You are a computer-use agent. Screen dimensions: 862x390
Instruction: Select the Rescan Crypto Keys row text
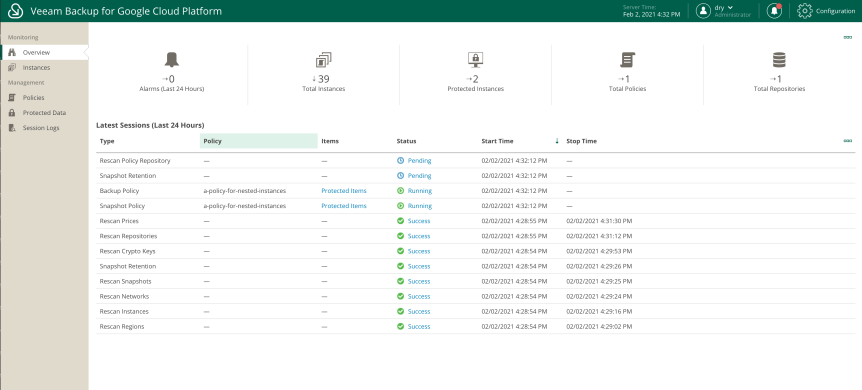point(128,251)
